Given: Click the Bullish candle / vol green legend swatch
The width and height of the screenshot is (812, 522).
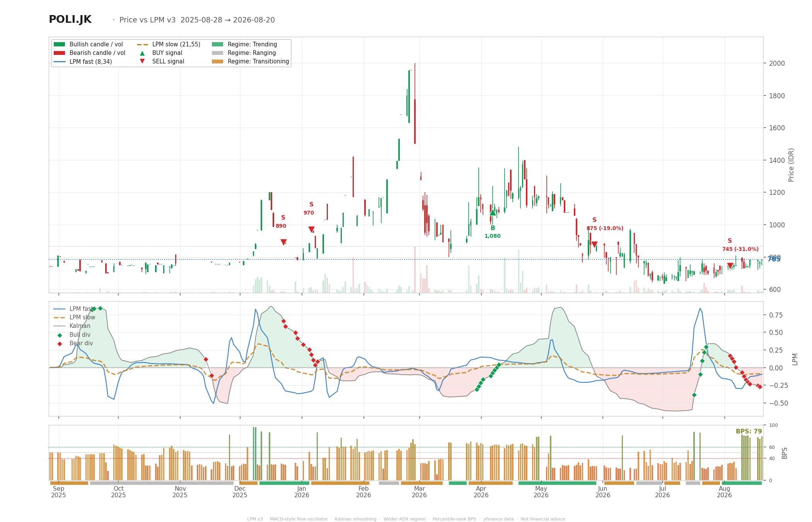Looking at the screenshot, I should pyautogui.click(x=59, y=44).
